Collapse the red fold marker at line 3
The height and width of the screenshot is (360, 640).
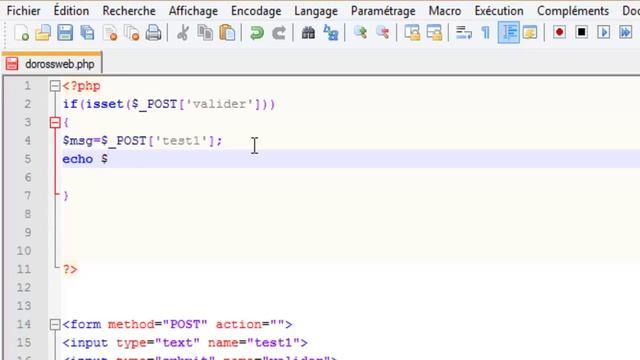coord(55,122)
